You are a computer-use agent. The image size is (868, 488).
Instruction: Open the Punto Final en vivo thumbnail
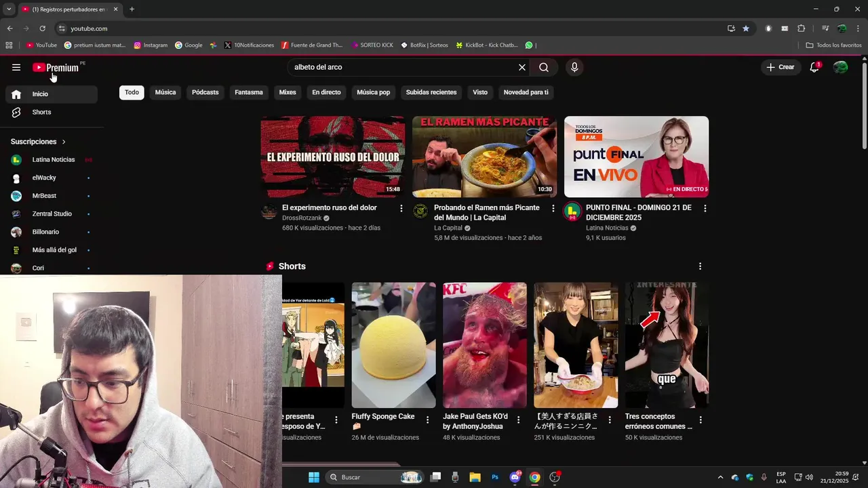[x=636, y=157]
